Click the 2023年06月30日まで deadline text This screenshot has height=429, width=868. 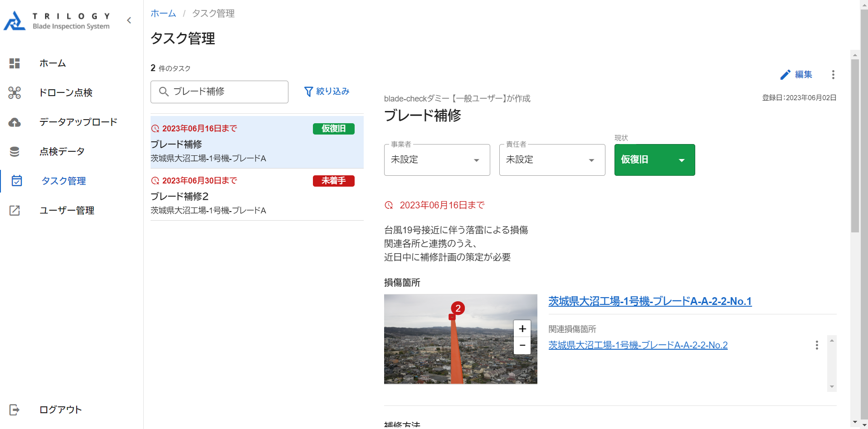[200, 181]
